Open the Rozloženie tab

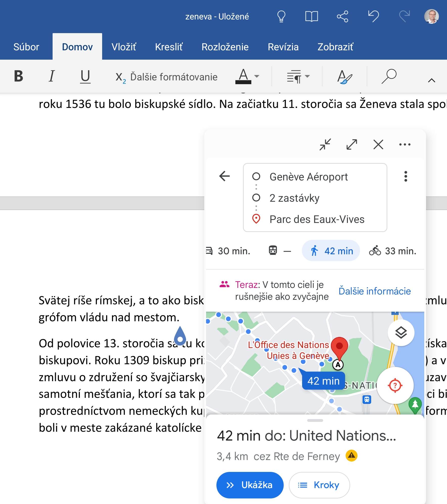coord(225,47)
